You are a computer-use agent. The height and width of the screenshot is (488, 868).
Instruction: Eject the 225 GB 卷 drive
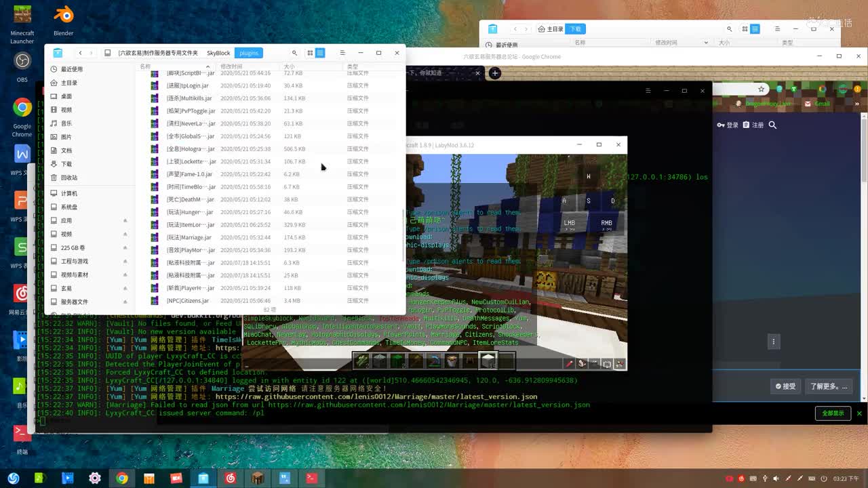click(125, 247)
